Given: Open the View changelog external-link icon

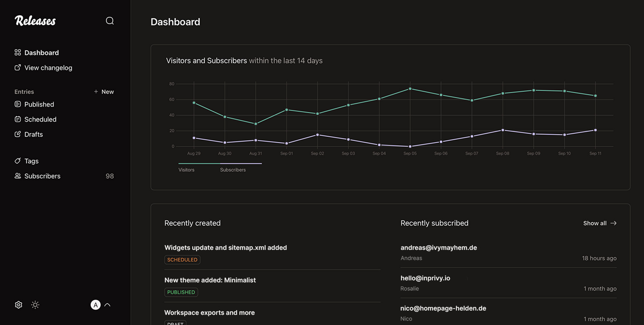Looking at the screenshot, I should pos(18,67).
